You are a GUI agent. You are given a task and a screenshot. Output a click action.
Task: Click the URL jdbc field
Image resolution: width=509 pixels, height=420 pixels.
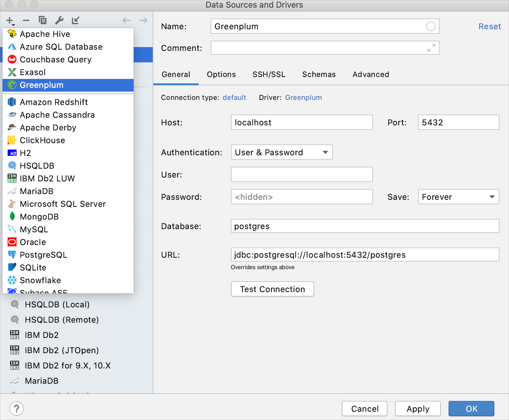pos(365,255)
